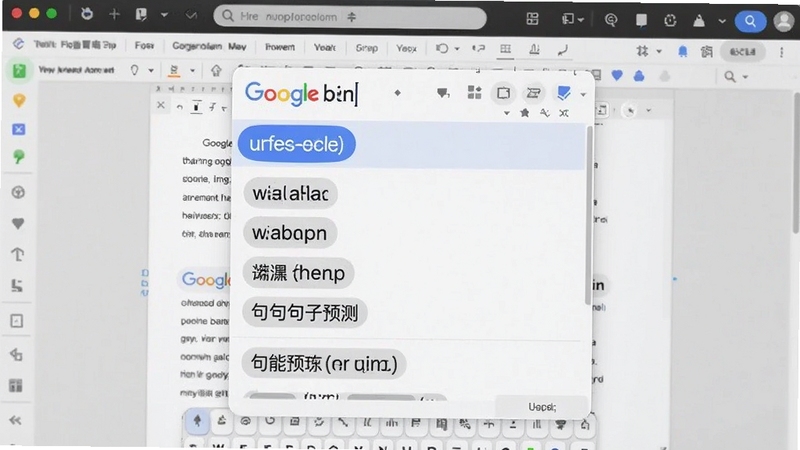
Task: Click the heart icon in left sidebar
Action: click(x=18, y=223)
